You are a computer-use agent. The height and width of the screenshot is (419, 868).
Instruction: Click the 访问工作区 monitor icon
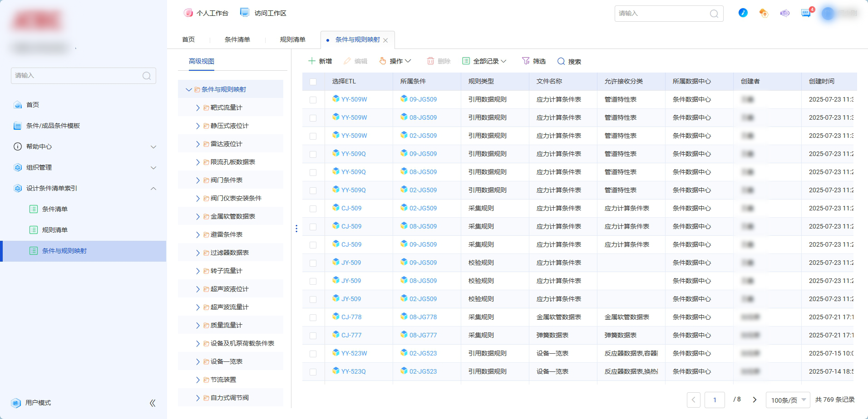[x=245, y=13]
